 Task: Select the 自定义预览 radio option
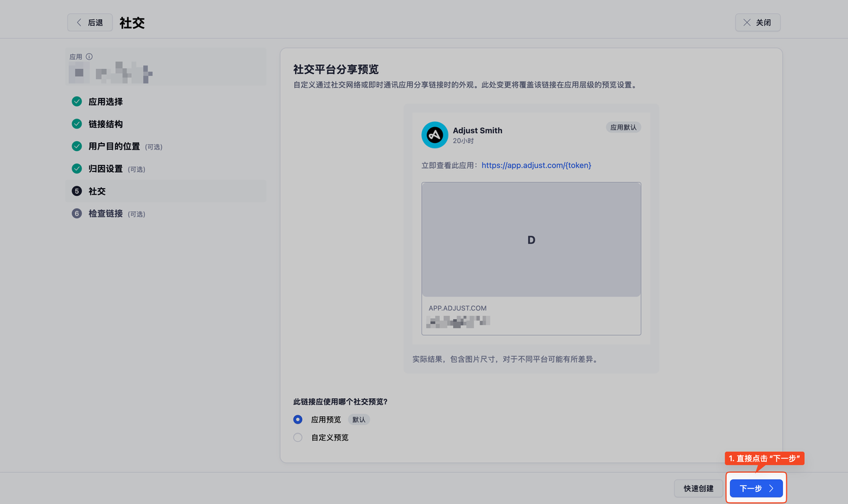pos(297,437)
